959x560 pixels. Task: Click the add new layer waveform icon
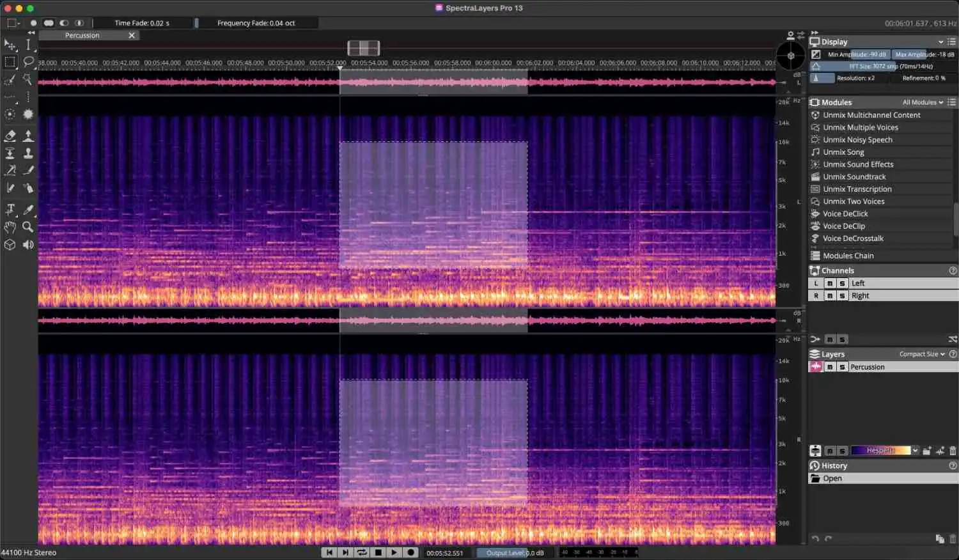(x=940, y=451)
